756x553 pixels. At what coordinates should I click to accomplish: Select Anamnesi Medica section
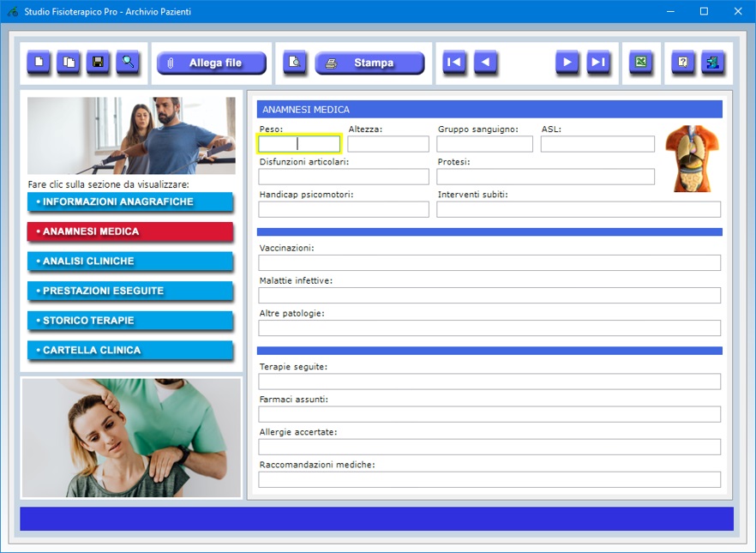click(130, 231)
